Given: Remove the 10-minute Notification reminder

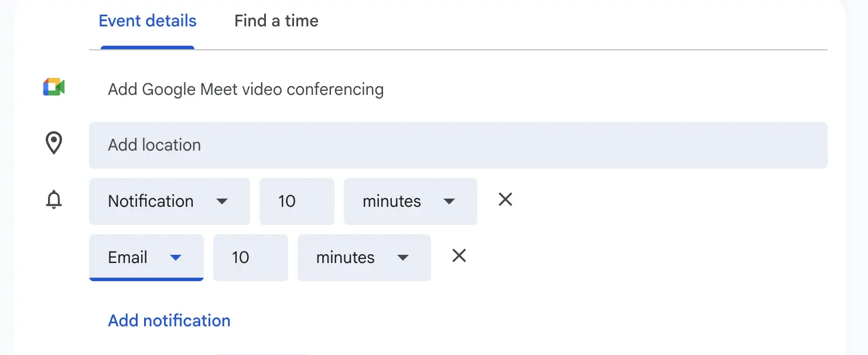Looking at the screenshot, I should [505, 200].
